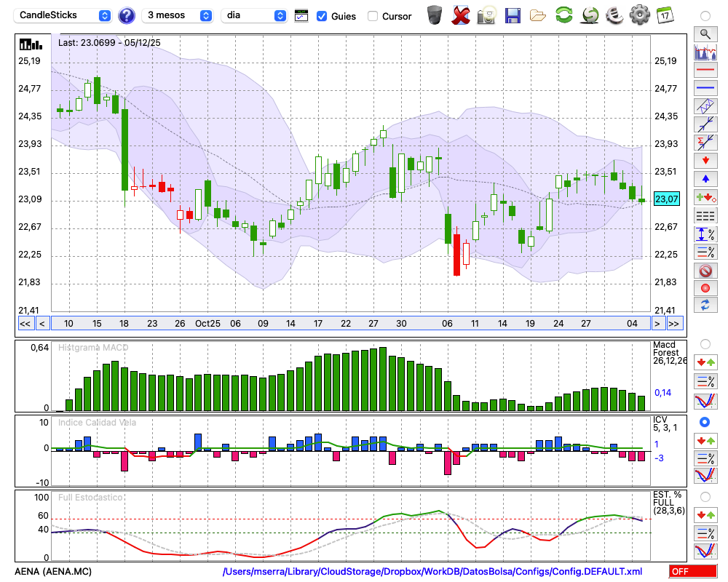Open settings with the gear icon

tap(639, 15)
